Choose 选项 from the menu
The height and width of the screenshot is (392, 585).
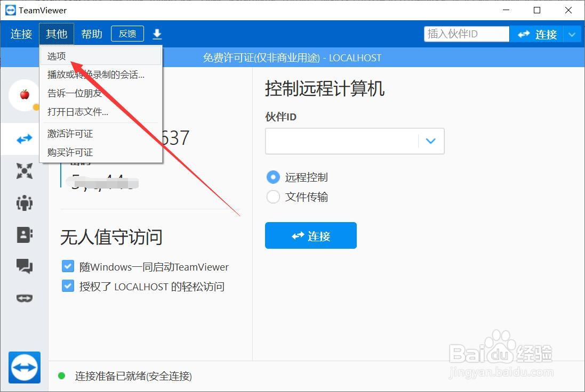(101, 56)
